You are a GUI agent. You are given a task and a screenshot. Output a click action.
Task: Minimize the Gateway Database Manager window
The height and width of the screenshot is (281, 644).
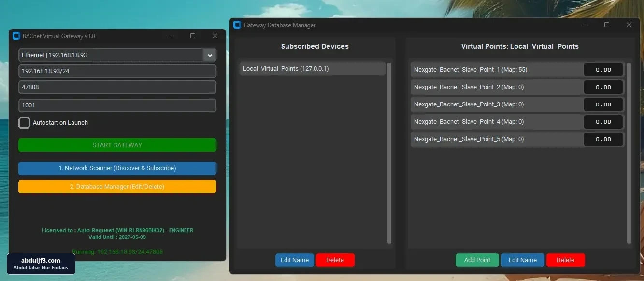click(585, 25)
